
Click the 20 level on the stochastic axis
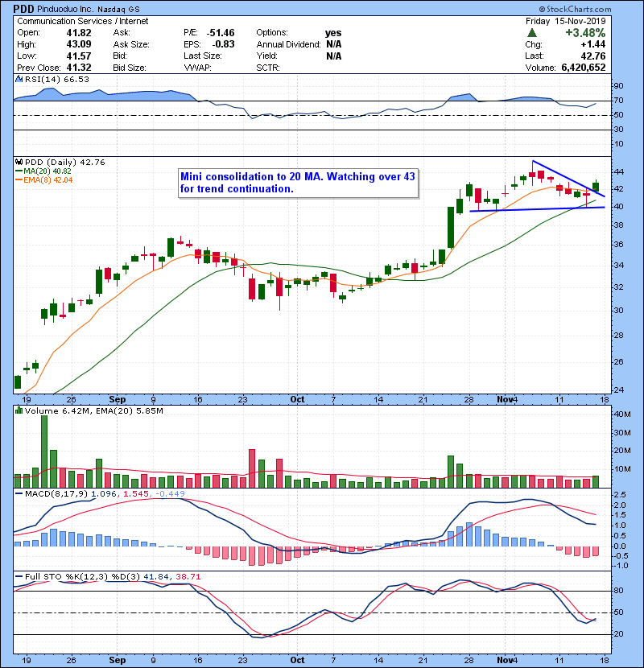(618, 634)
